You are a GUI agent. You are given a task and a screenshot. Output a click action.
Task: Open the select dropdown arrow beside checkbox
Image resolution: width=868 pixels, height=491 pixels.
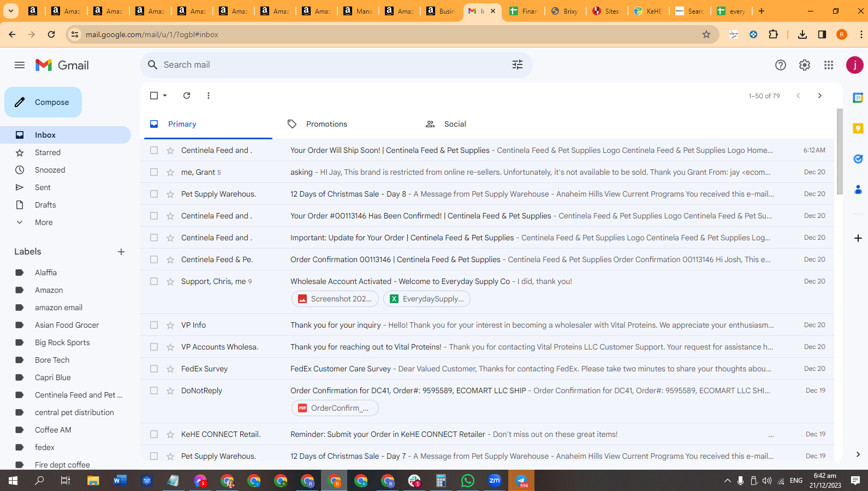tap(165, 96)
